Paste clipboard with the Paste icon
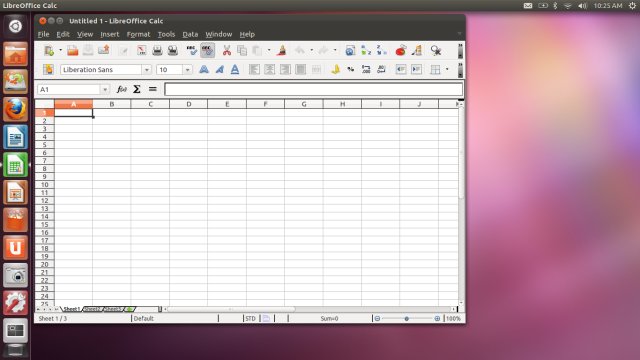The width and height of the screenshot is (640, 360). [257, 50]
